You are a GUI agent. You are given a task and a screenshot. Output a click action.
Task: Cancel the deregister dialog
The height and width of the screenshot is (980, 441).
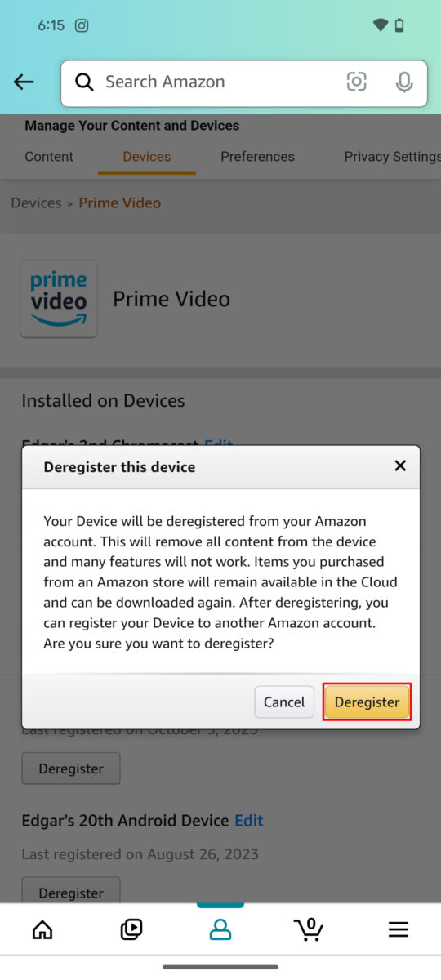tap(284, 702)
